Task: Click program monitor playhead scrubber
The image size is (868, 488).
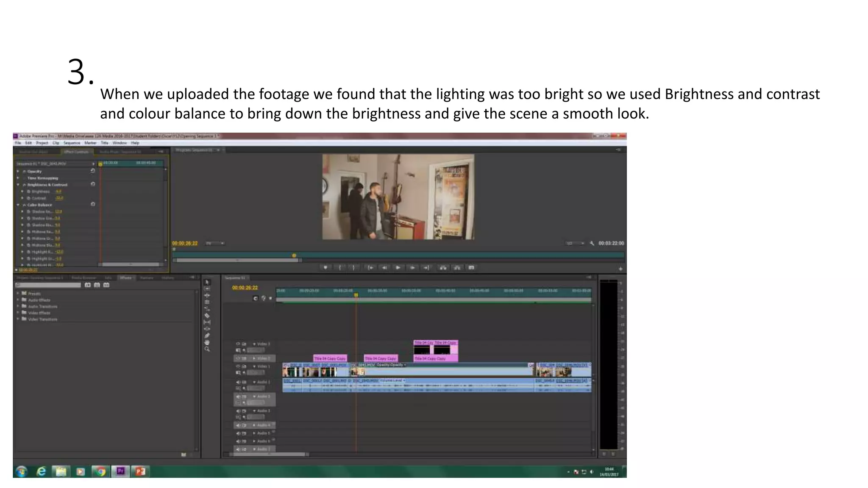Action: [x=294, y=255]
